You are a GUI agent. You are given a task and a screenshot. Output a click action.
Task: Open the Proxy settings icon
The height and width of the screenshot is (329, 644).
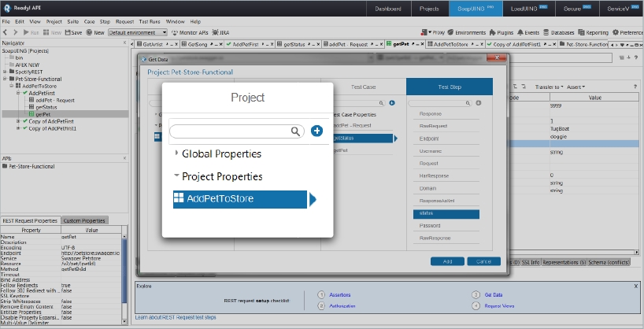coord(432,32)
